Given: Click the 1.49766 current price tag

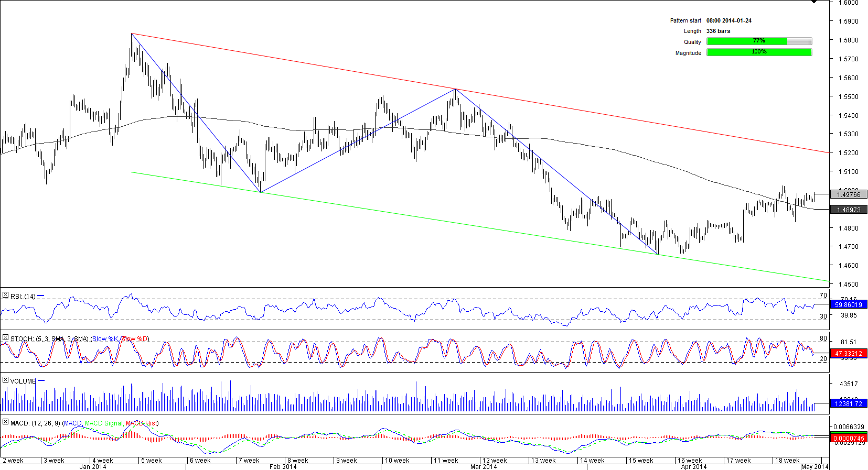Looking at the screenshot, I should [849, 194].
